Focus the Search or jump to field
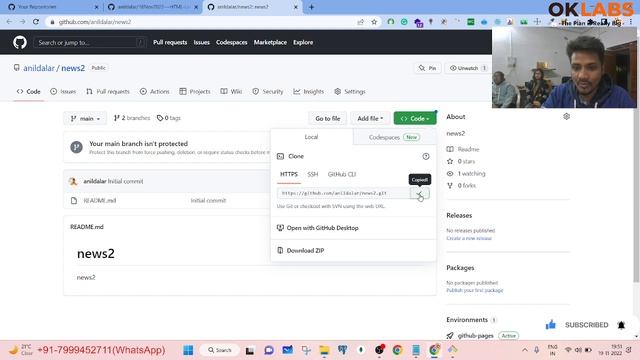The image size is (640, 360). coord(90,42)
